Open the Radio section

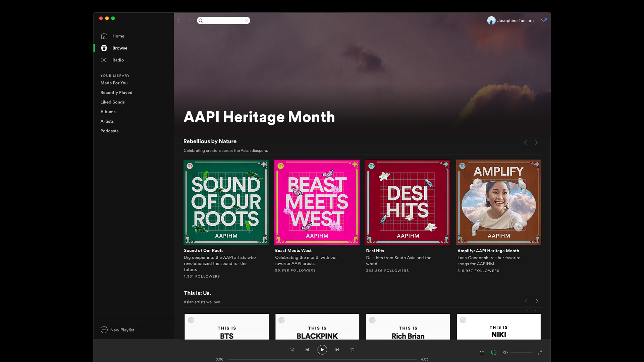point(118,60)
